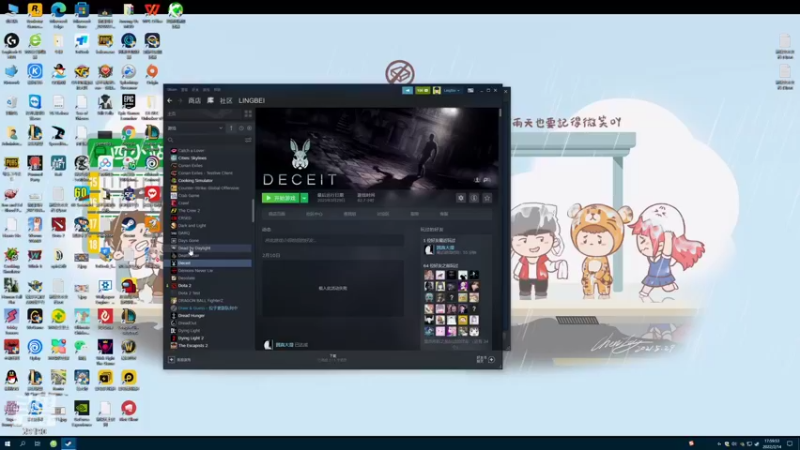
Task: Click the plus icon to add a game
Action: [x=171, y=360]
